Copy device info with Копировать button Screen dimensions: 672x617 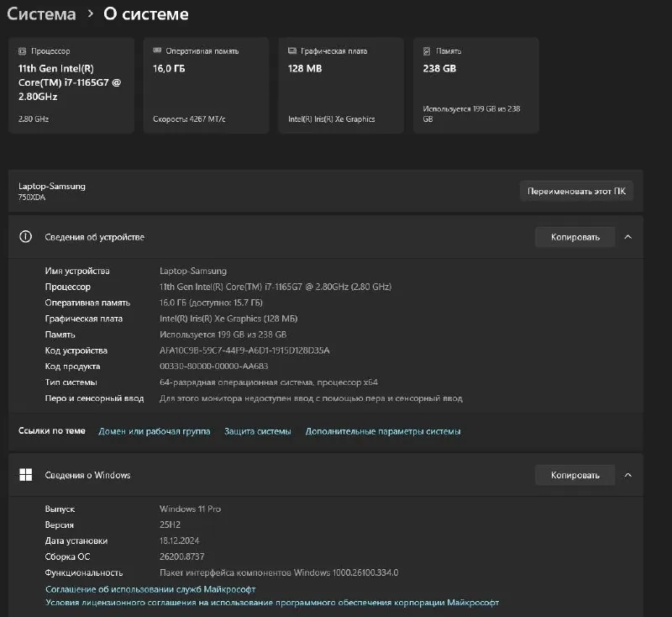pyautogui.click(x=575, y=237)
